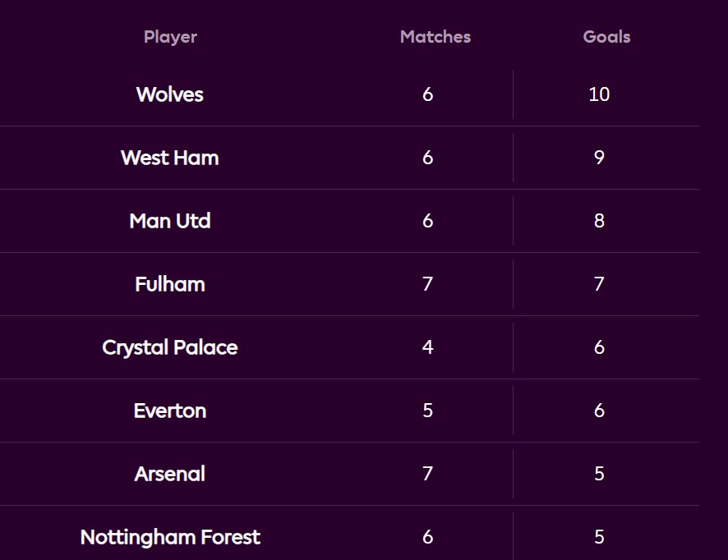Click Wolves' goals value of 10
Viewport: 728px width, 560px height.
(x=599, y=94)
